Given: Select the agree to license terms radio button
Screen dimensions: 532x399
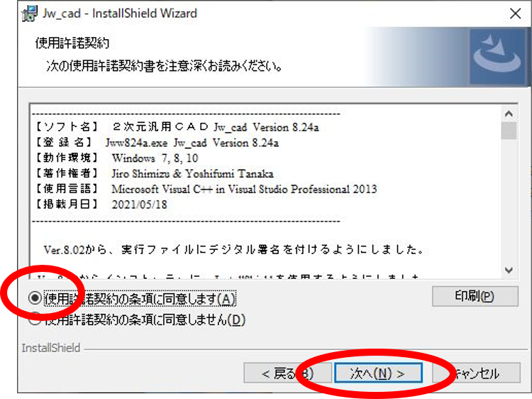Looking at the screenshot, I should point(35,298).
